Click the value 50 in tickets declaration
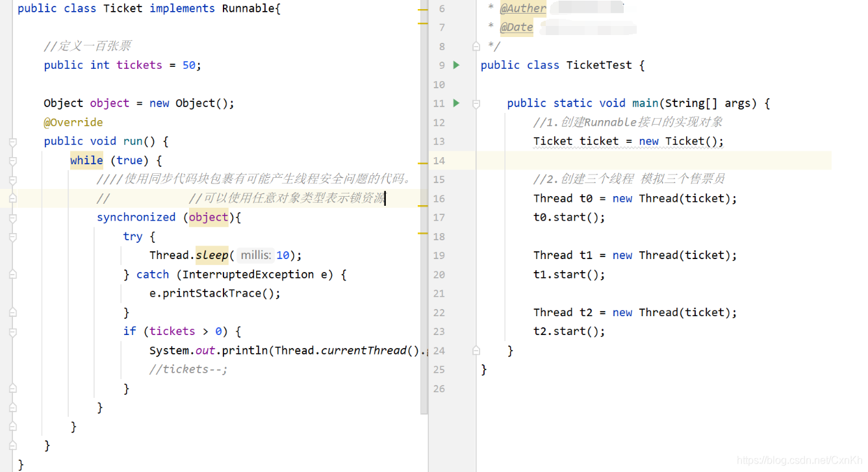 click(x=189, y=65)
